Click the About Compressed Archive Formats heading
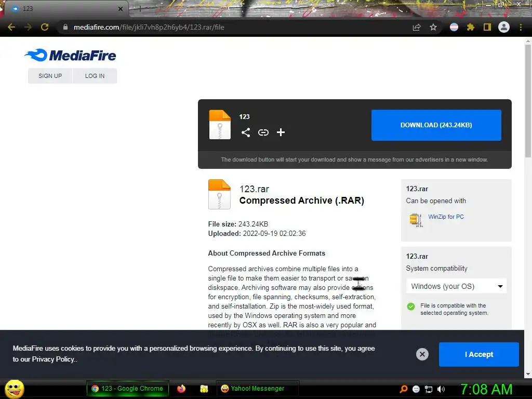The width and height of the screenshot is (532, 399). pyautogui.click(x=267, y=253)
